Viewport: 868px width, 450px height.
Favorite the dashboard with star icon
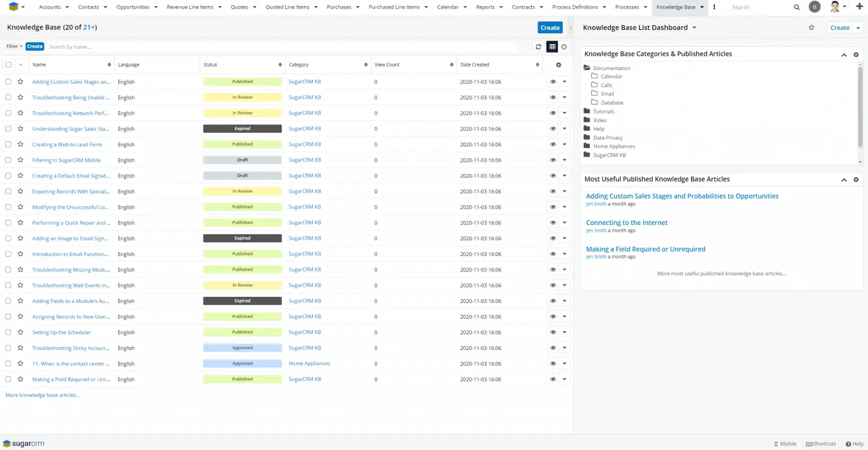pyautogui.click(x=811, y=27)
